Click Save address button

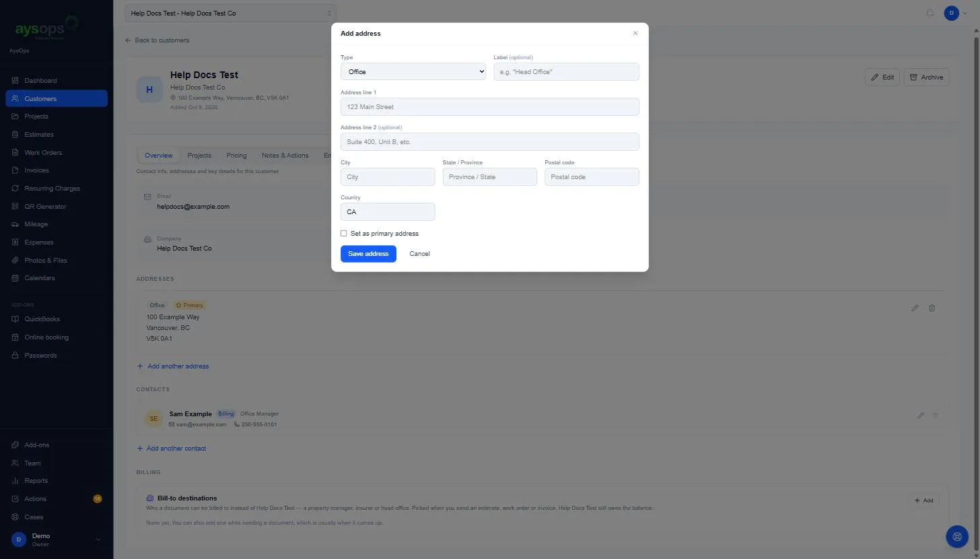(368, 254)
